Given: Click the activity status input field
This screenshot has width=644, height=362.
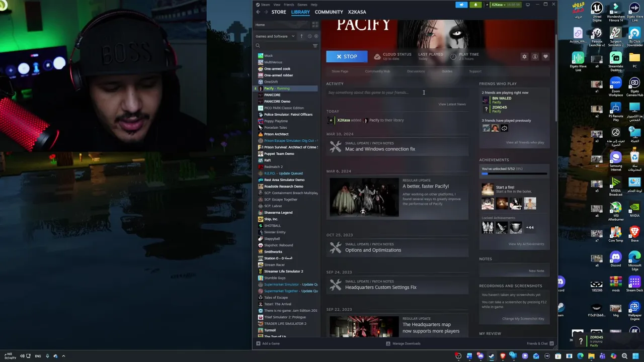Looking at the screenshot, I should (x=397, y=93).
